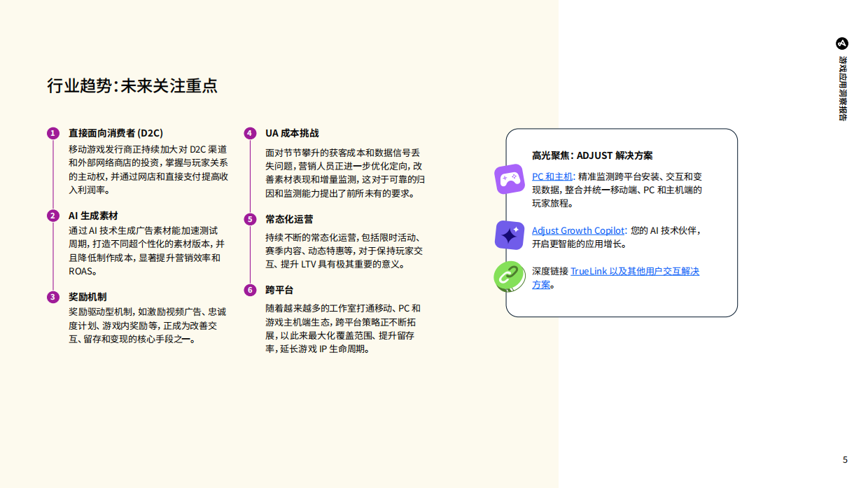This screenshot has width=868, height=488.
Task: Click the paragraph starting '持续不断的常态化运营'
Action: 344,251
